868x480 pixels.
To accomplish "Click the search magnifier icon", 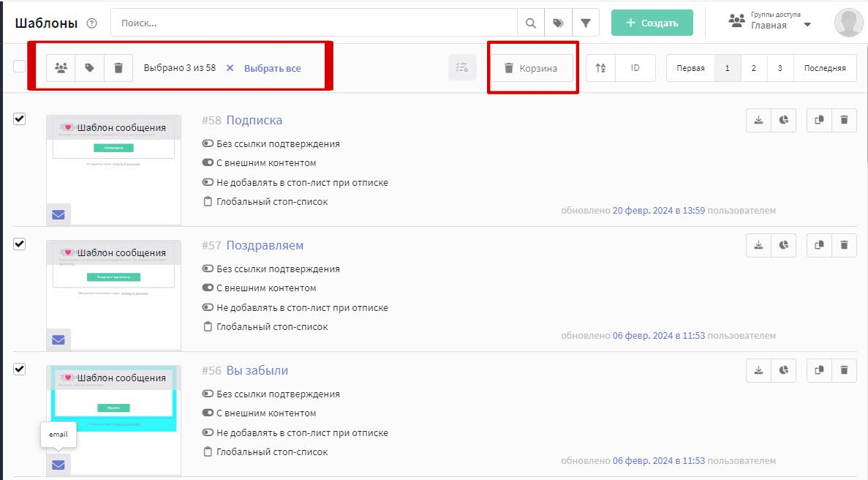I will pyautogui.click(x=531, y=23).
